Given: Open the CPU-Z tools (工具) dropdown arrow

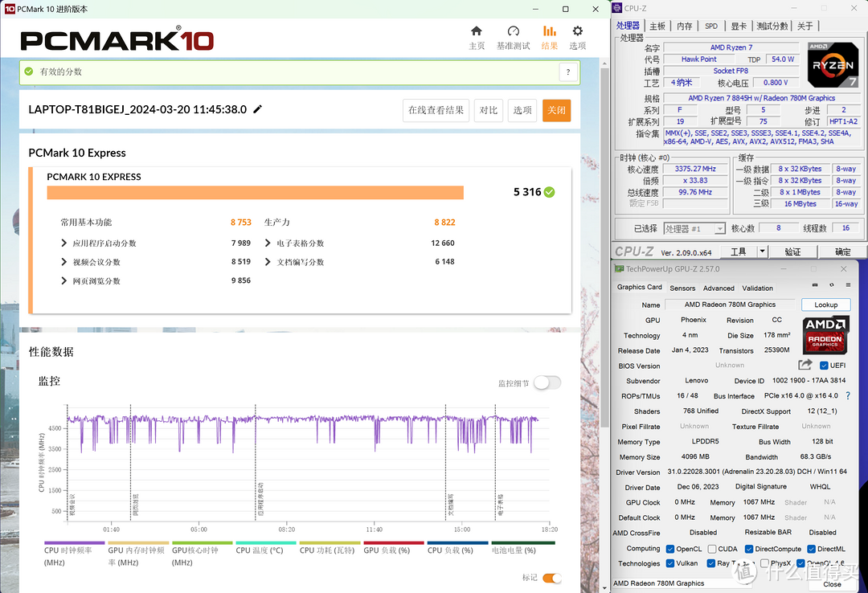Looking at the screenshot, I should pos(762,252).
